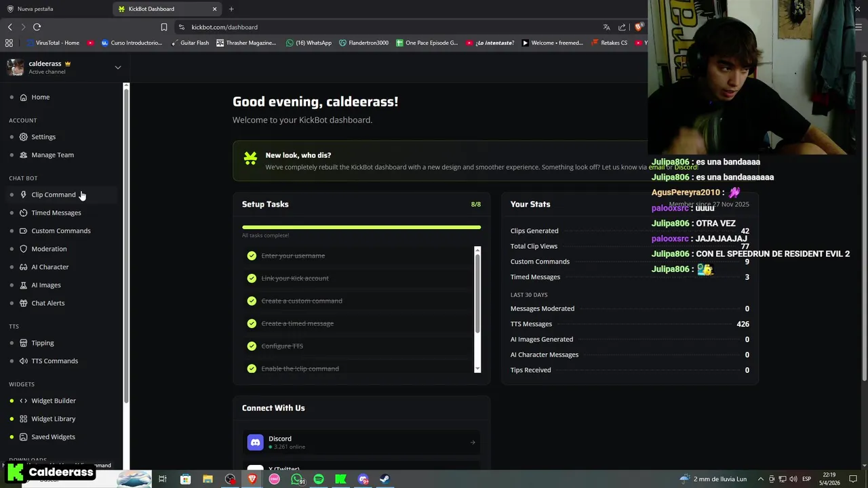The image size is (868, 488).
Task: Open the (16) WhatsApp bookmark
Action: click(309, 43)
